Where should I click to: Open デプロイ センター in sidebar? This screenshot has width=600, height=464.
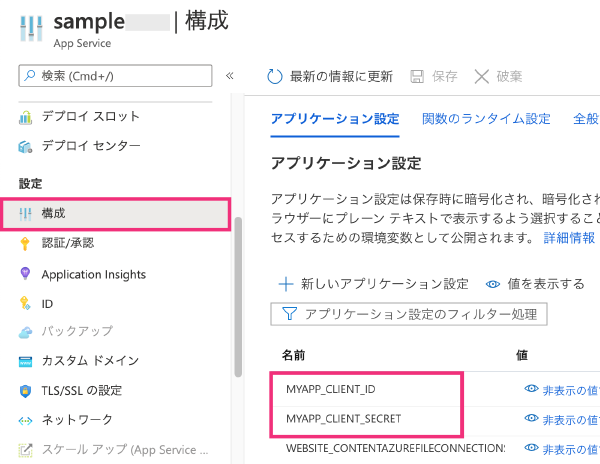[90, 146]
